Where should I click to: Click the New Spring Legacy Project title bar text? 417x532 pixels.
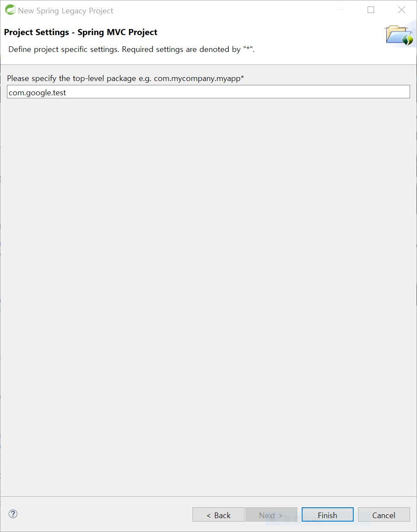point(65,11)
